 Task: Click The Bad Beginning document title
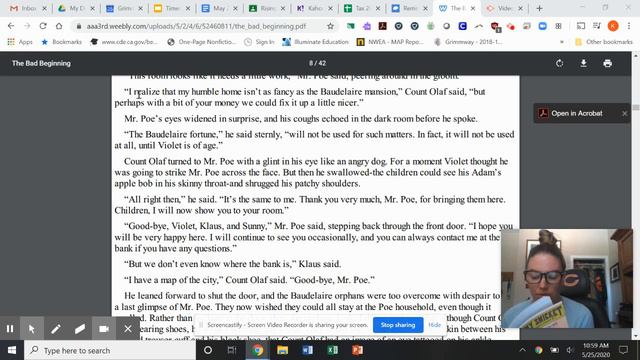tap(41, 63)
